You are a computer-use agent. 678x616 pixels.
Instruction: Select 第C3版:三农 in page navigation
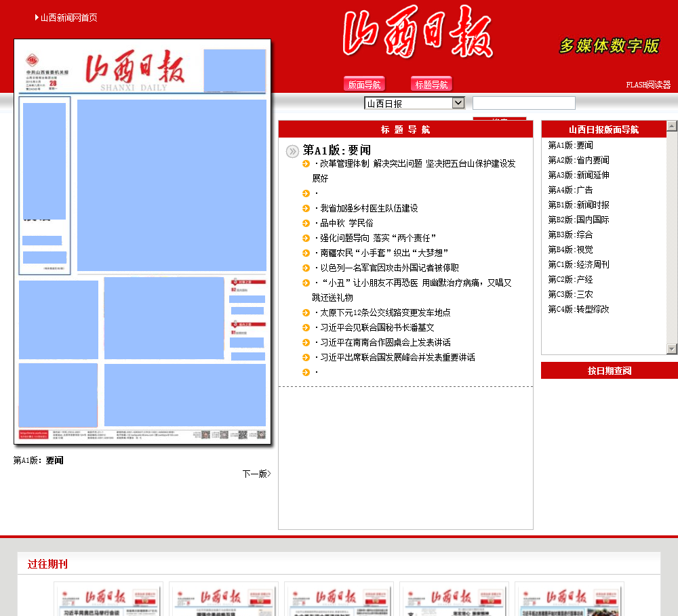(570, 294)
